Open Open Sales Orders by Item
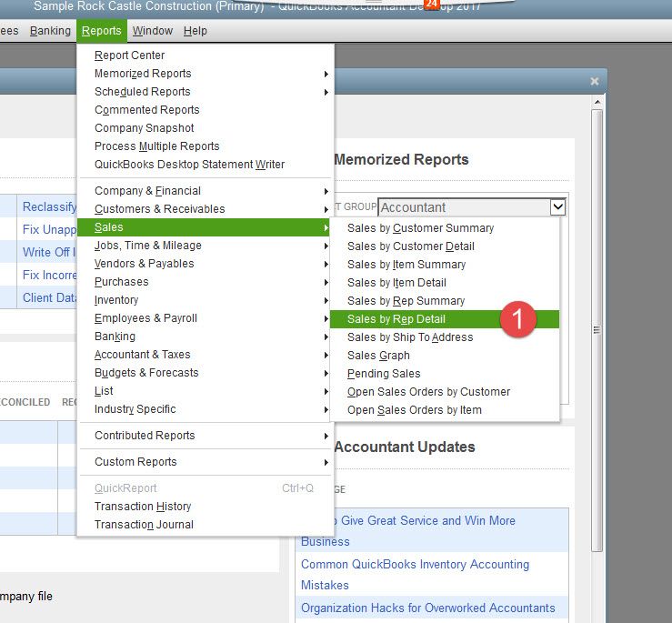 (445, 410)
